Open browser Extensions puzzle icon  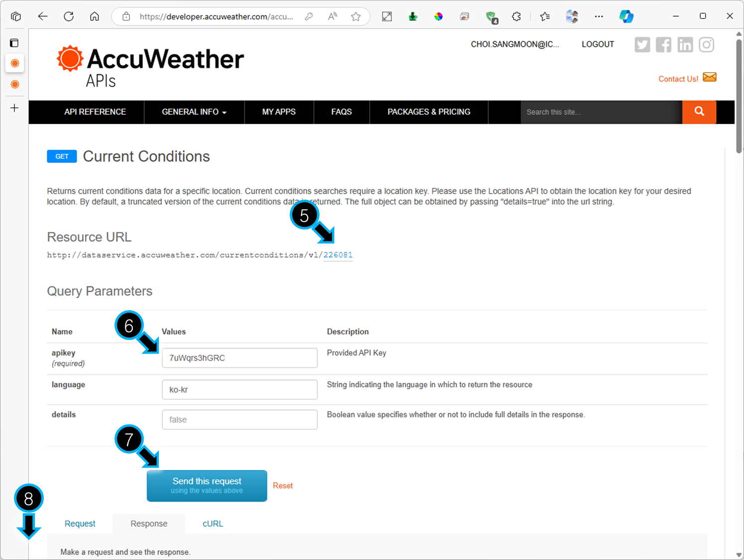tap(517, 16)
